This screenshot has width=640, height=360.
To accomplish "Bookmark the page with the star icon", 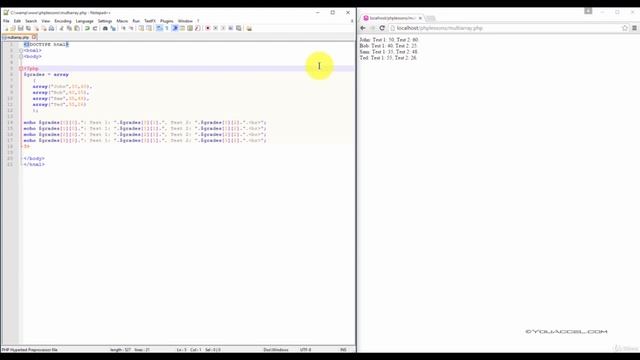I will [624, 28].
